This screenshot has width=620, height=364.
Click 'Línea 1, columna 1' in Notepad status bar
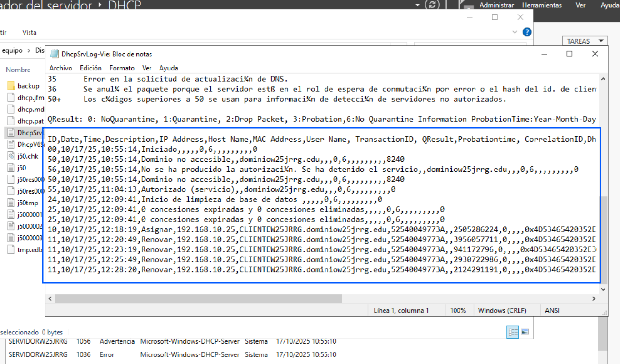401,310
